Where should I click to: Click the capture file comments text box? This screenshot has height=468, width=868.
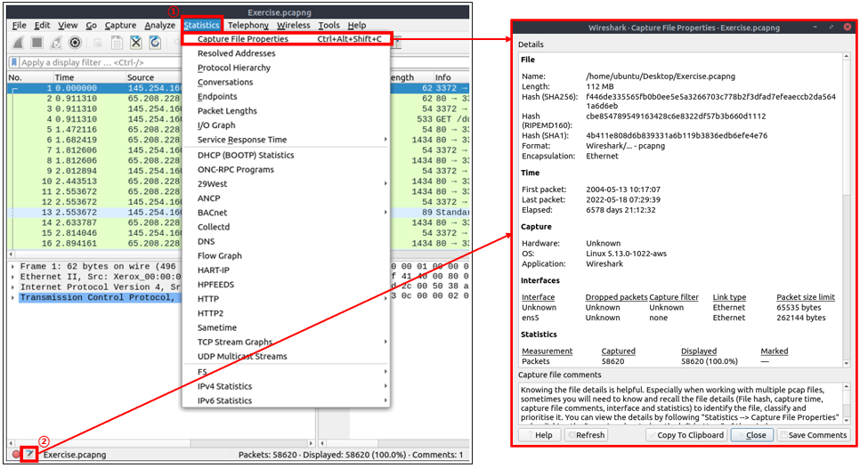pos(680,404)
